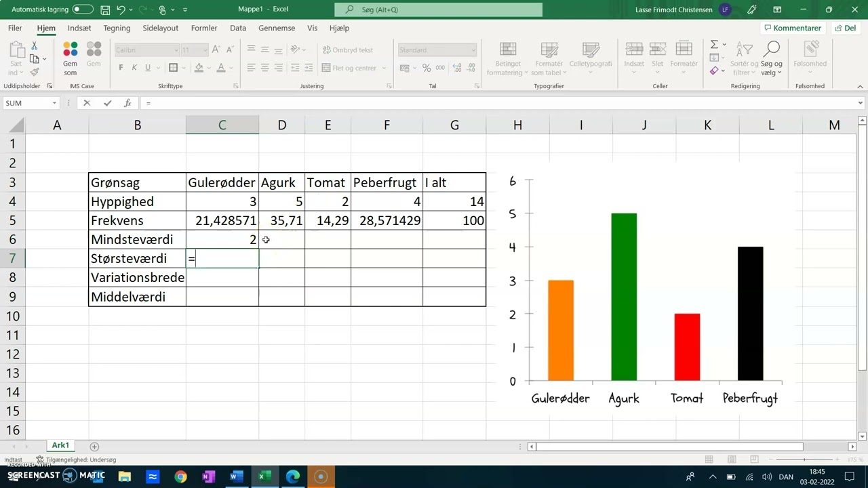Toggle bold F formatting
Viewport: 868px width, 488px height.
point(121,68)
